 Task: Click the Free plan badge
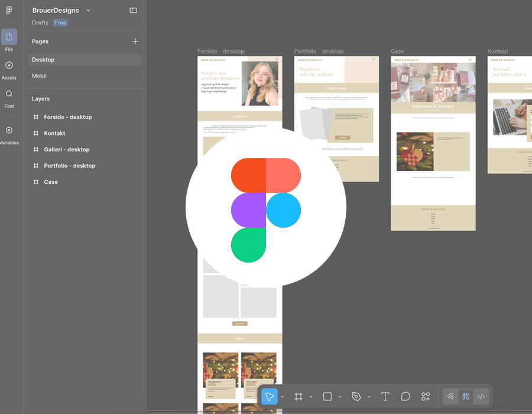60,22
